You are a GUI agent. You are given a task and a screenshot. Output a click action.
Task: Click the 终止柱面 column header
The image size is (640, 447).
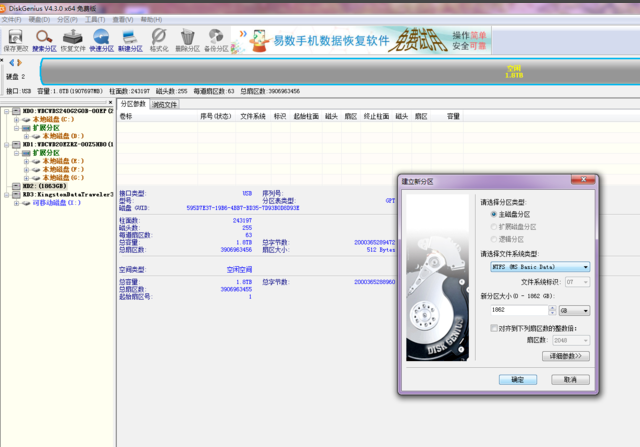point(376,116)
